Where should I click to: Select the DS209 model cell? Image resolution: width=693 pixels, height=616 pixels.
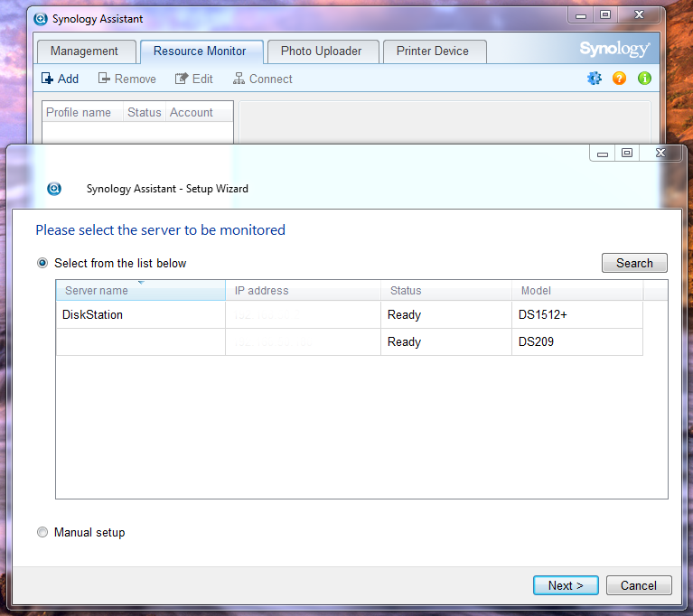577,341
